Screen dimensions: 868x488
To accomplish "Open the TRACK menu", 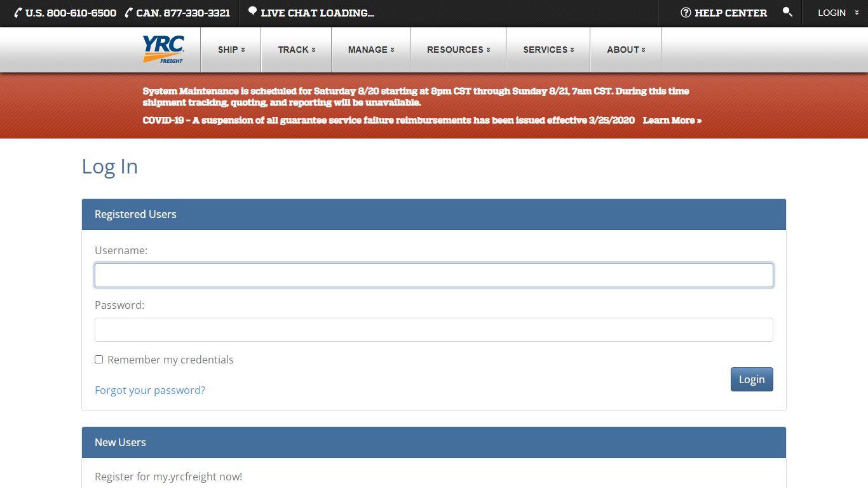I will [297, 50].
